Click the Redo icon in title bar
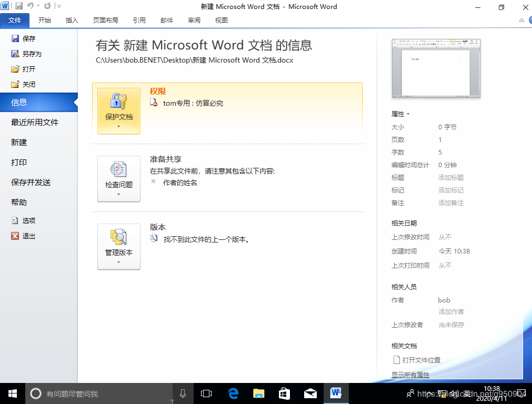Viewport: 532px width, 404px height. 47,6
